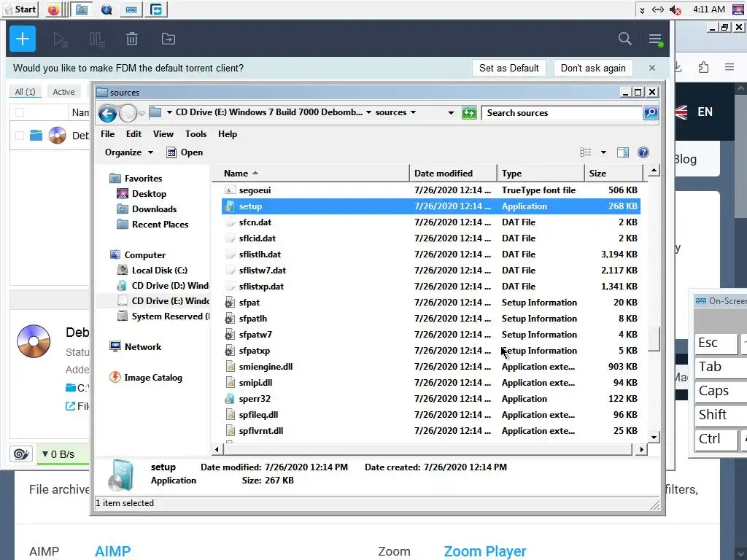Click the on-screen keyboard taskbar icon

[x=131, y=9]
